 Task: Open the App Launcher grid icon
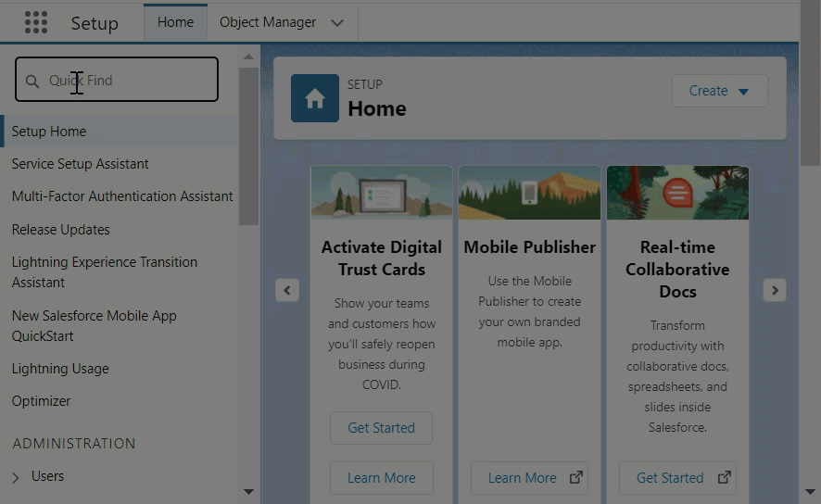[35, 22]
